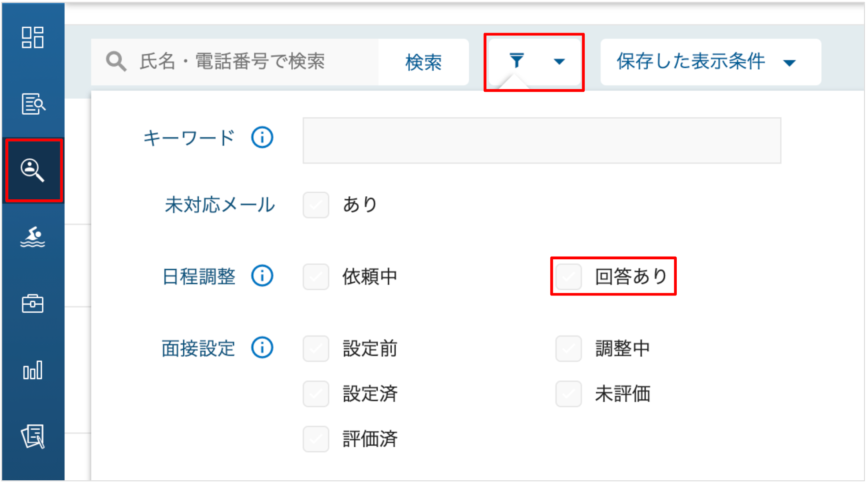Show info for キーワード label
Image resolution: width=868 pixels, height=486 pixels.
coord(262,138)
